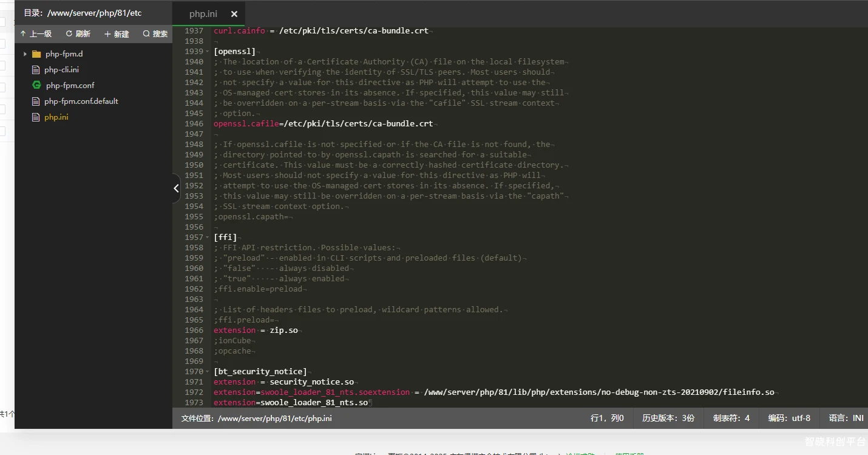
Task: Expand the php-fpm.d folder arrow
Action: tap(25, 54)
